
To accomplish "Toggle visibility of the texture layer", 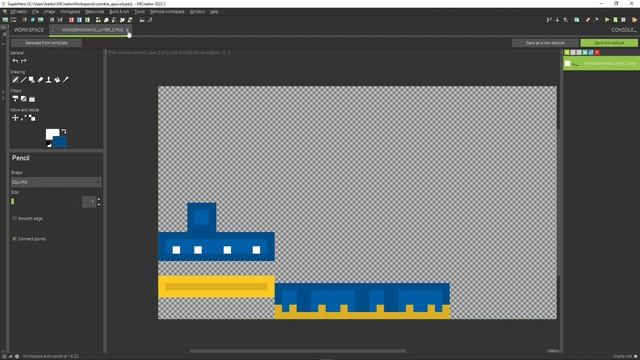I will click(x=568, y=63).
